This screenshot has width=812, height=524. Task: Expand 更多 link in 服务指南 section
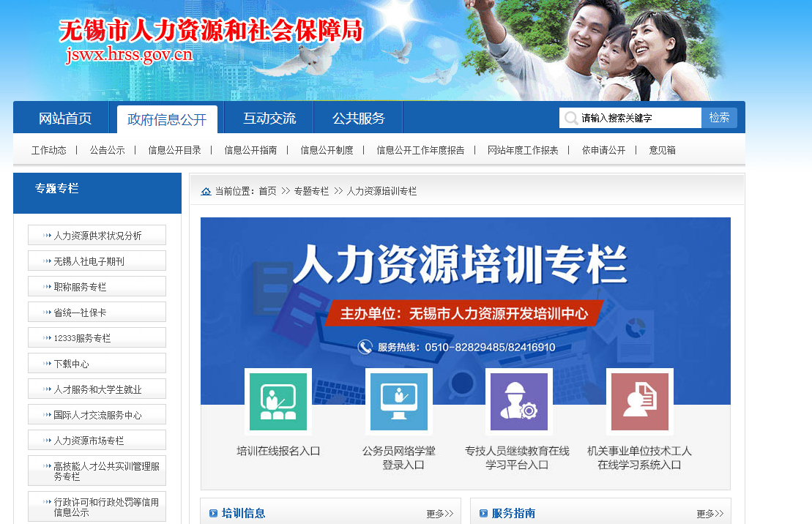pyautogui.click(x=709, y=514)
